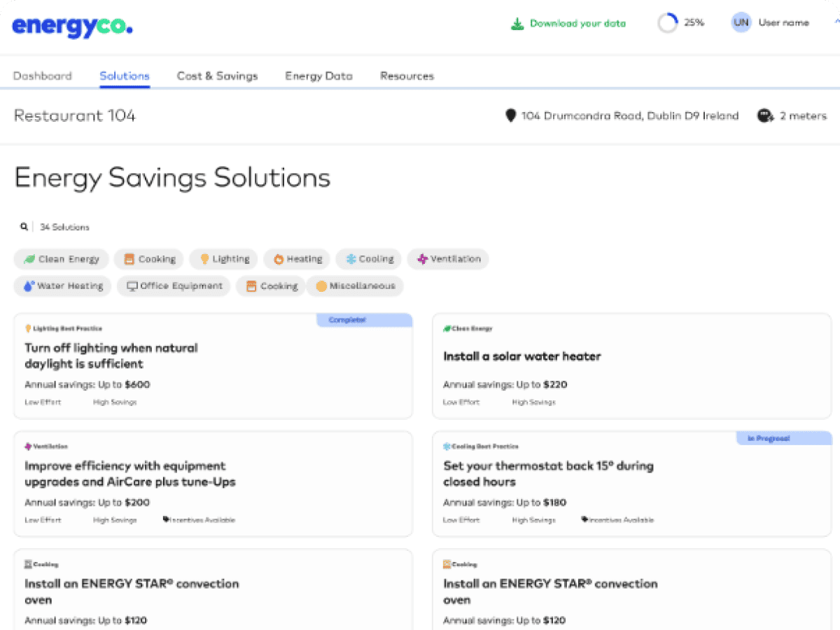Click the Download your data link
This screenshot has height=630, width=840.
click(x=568, y=23)
